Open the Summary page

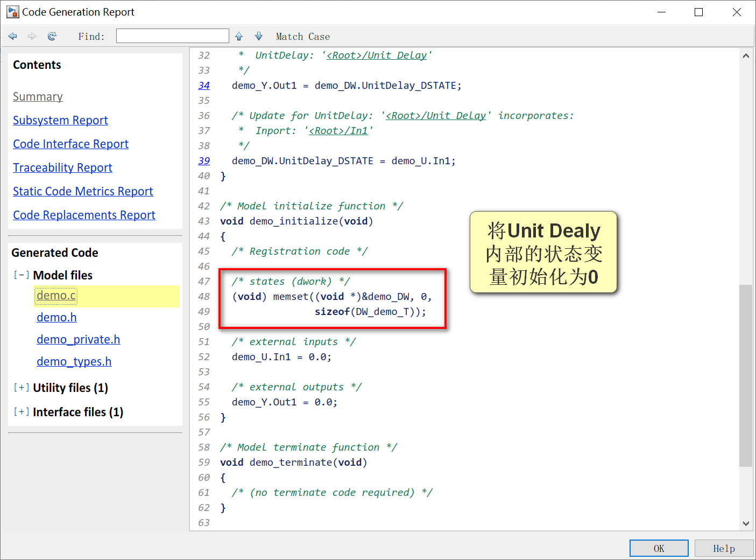pos(38,96)
